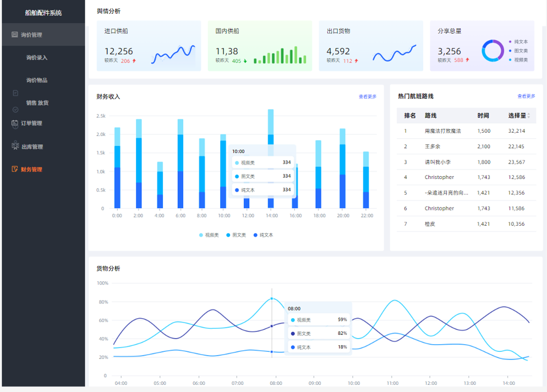Toggle 图文类 legend in 财务收入 chart

(236, 235)
